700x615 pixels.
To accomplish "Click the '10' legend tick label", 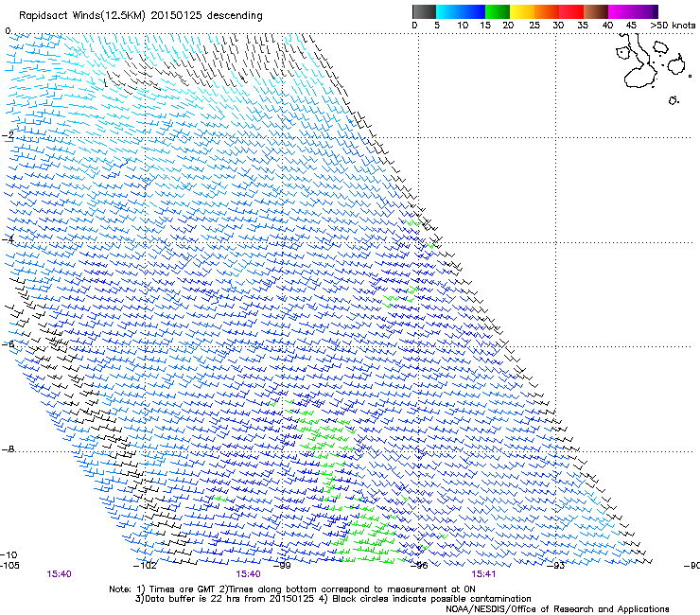I will tap(463, 26).
